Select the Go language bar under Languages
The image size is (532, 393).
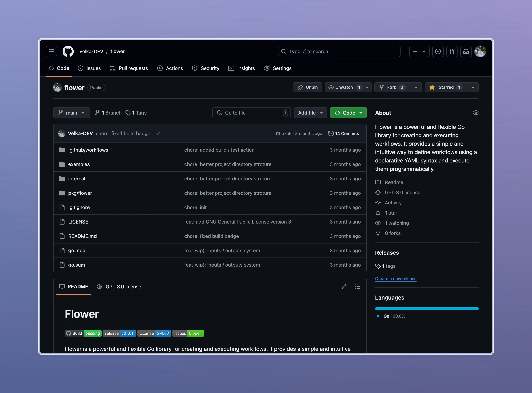coord(426,309)
